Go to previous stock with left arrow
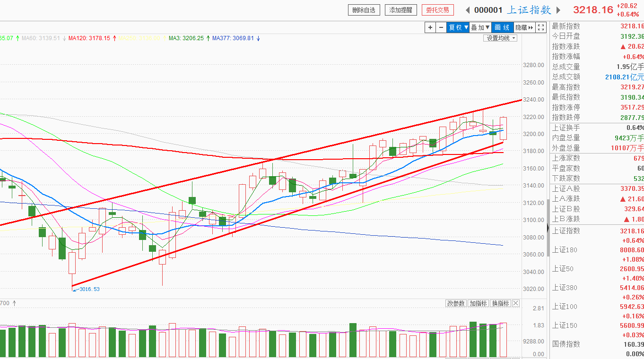The height and width of the screenshot is (359, 644). (468, 10)
